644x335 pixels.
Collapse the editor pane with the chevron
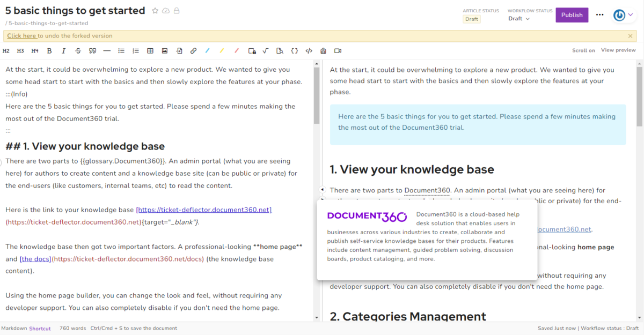323,189
